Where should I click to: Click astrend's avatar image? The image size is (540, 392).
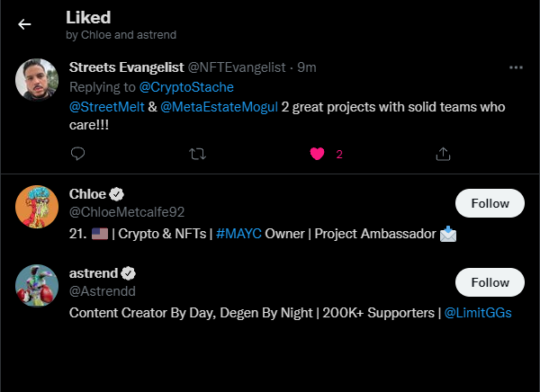tap(38, 288)
